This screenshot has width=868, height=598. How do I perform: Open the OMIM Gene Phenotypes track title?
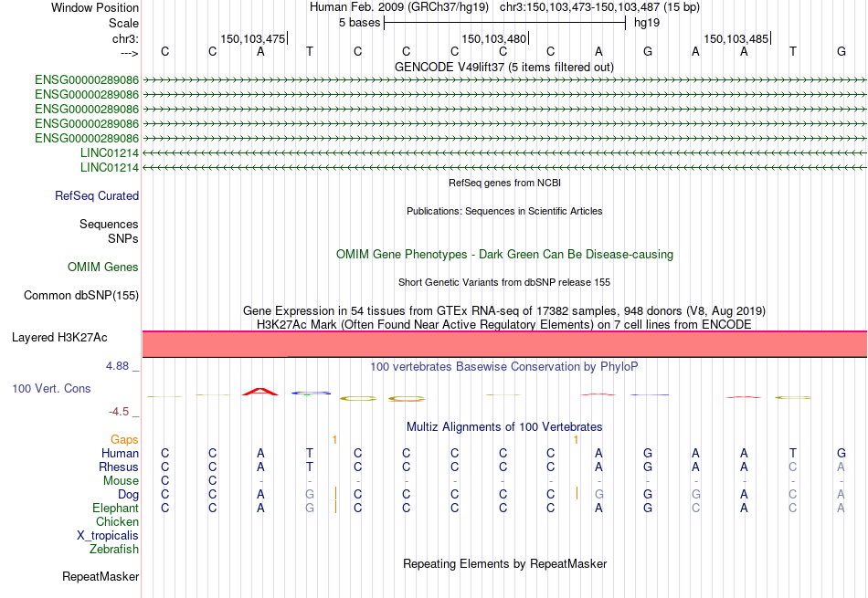tap(504, 255)
